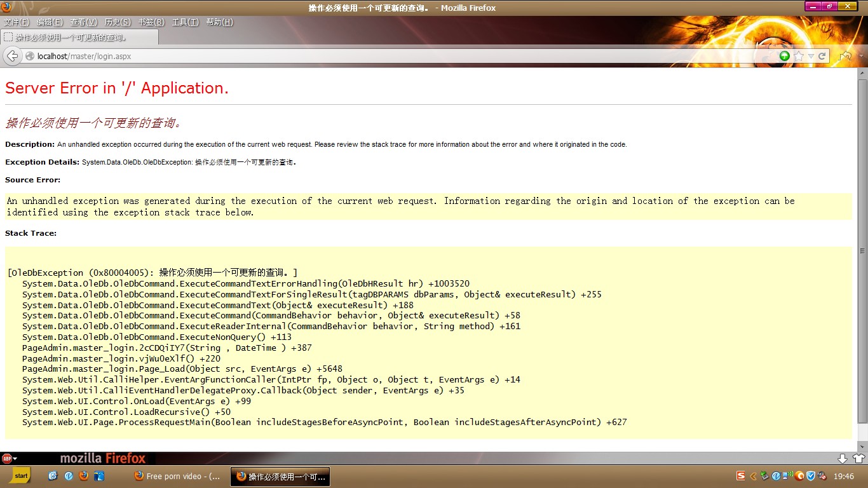The height and width of the screenshot is (488, 868).
Task: Expand hidden system tray icons chevron
Action: (x=753, y=476)
